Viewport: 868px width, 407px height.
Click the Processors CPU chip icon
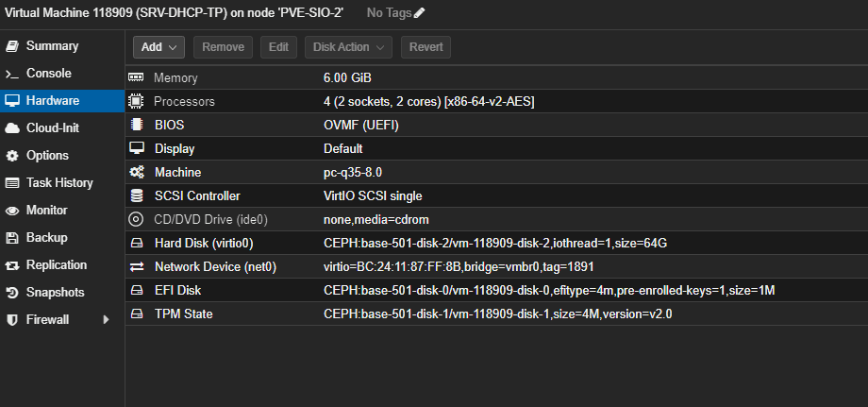(x=136, y=101)
